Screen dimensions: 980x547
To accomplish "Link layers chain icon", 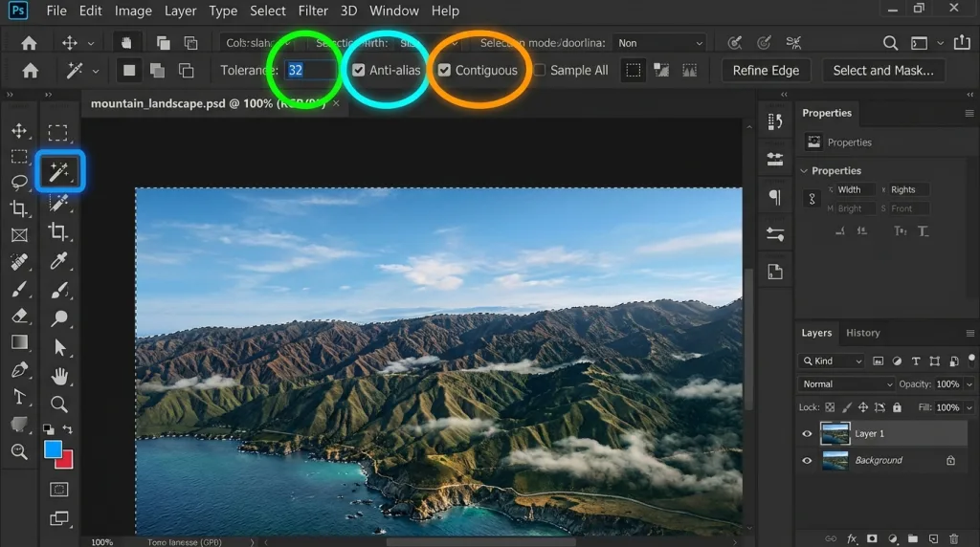I will click(831, 538).
